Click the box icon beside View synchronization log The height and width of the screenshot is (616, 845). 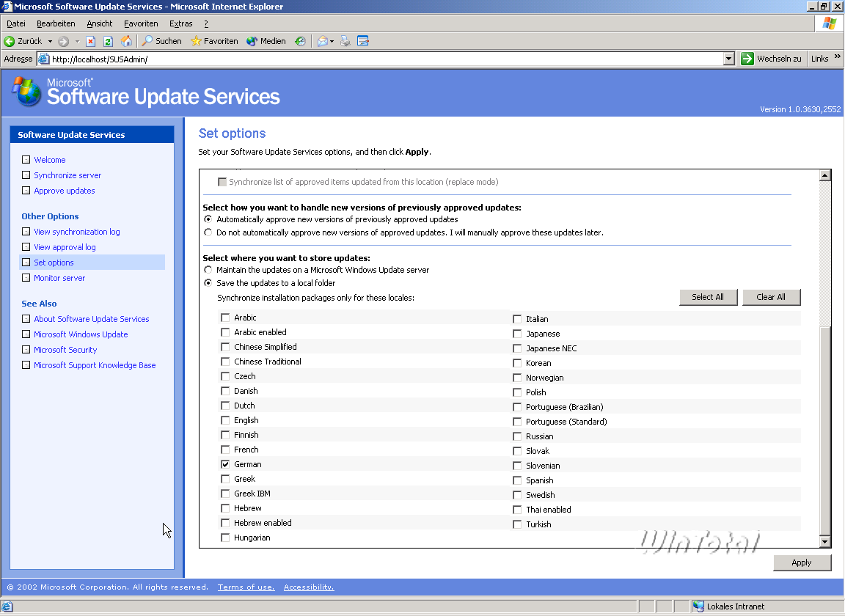[26, 231]
